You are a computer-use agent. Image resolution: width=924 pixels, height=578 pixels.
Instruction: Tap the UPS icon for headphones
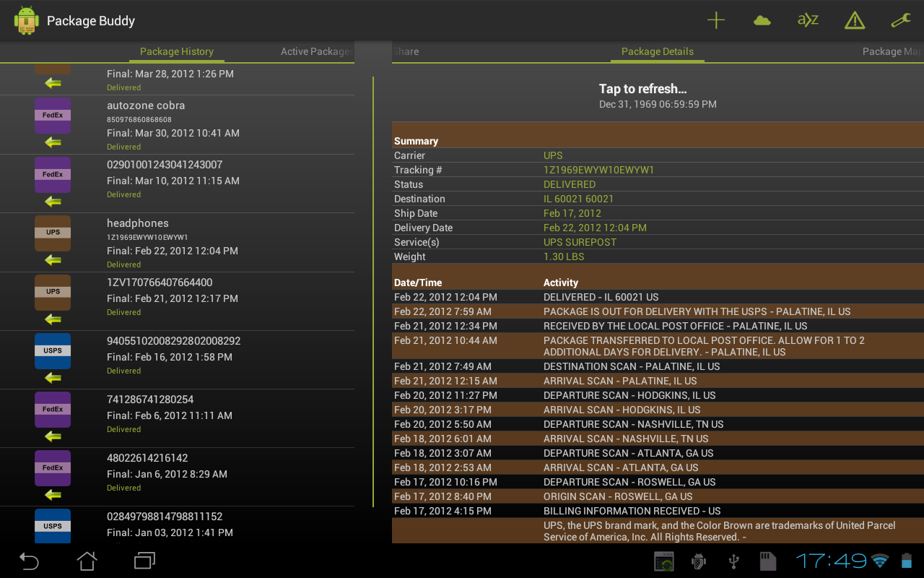pyautogui.click(x=53, y=233)
